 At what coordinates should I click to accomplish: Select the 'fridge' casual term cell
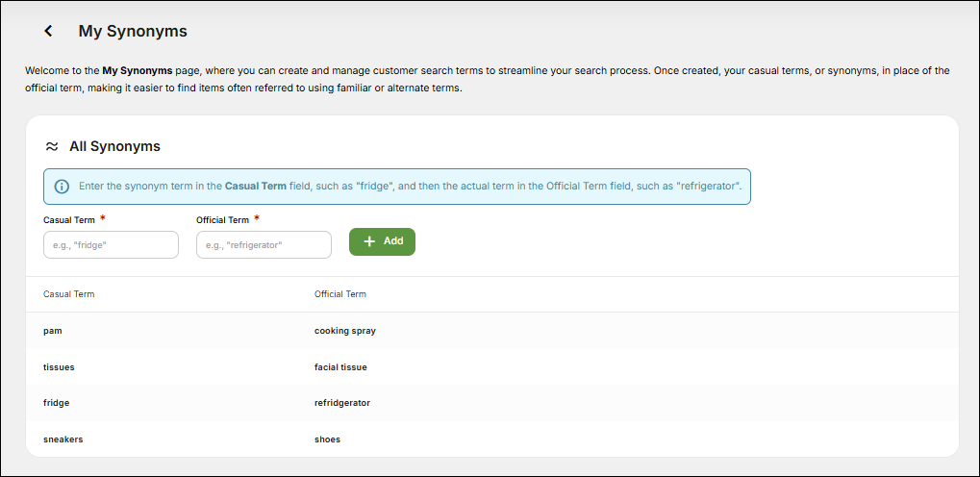56,403
